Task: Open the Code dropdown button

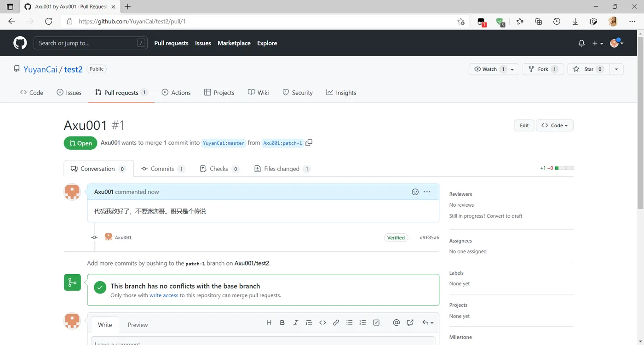Action: click(x=554, y=125)
